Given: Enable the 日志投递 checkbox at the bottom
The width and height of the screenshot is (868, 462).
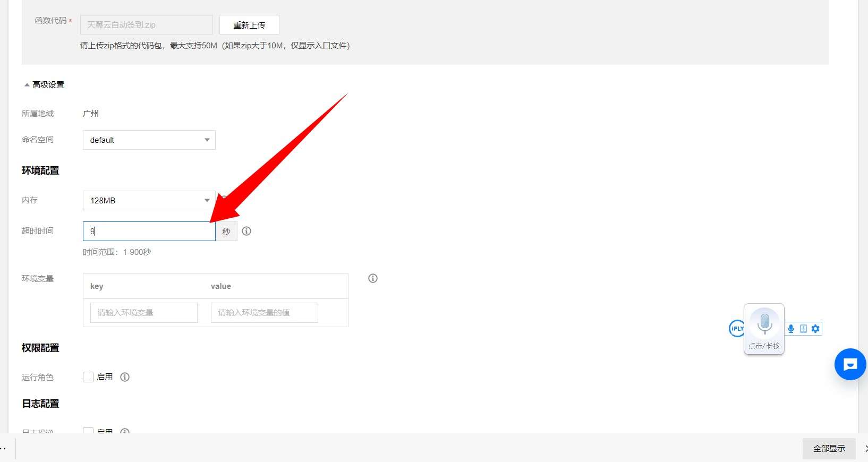Looking at the screenshot, I should pos(88,431).
